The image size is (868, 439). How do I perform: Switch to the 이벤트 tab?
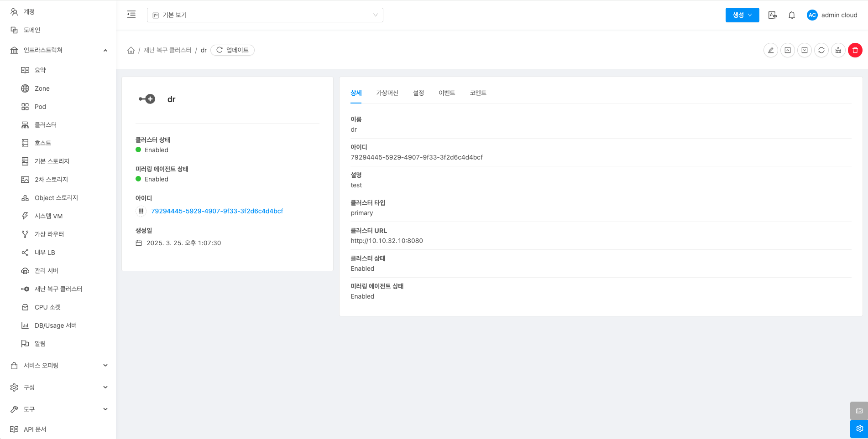coord(446,93)
